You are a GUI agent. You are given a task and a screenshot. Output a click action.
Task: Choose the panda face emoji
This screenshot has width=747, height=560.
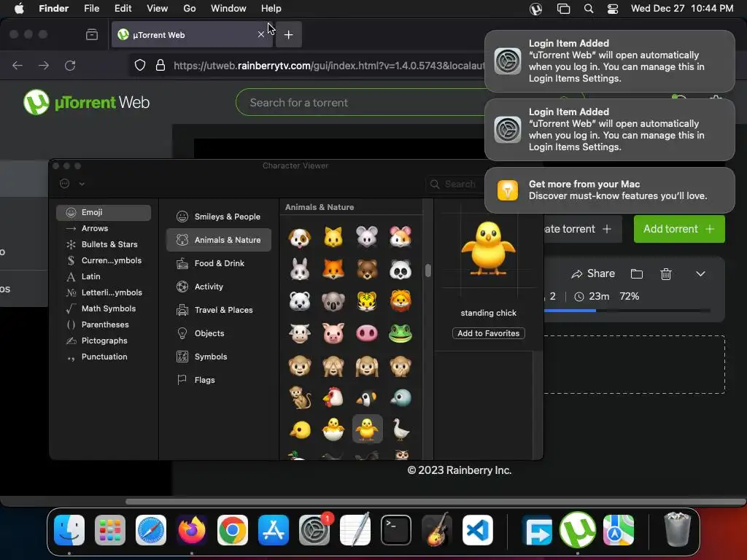pyautogui.click(x=400, y=270)
